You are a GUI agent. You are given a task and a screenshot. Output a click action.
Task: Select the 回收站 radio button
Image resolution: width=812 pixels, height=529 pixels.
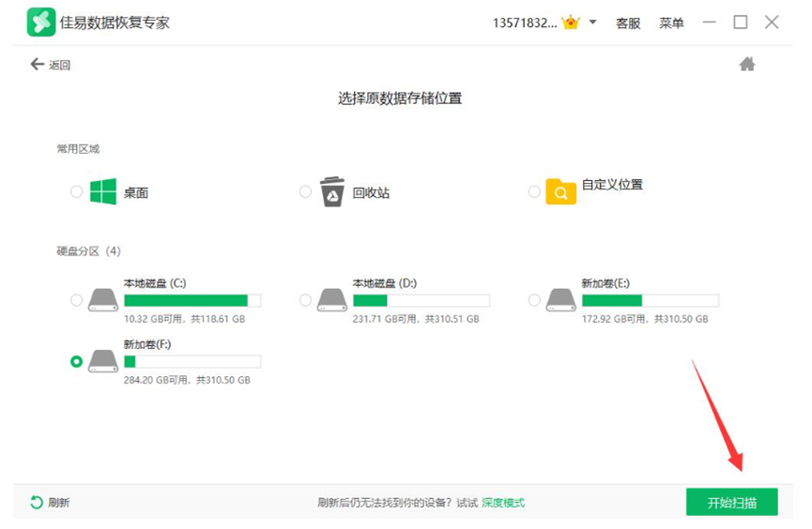click(x=305, y=191)
